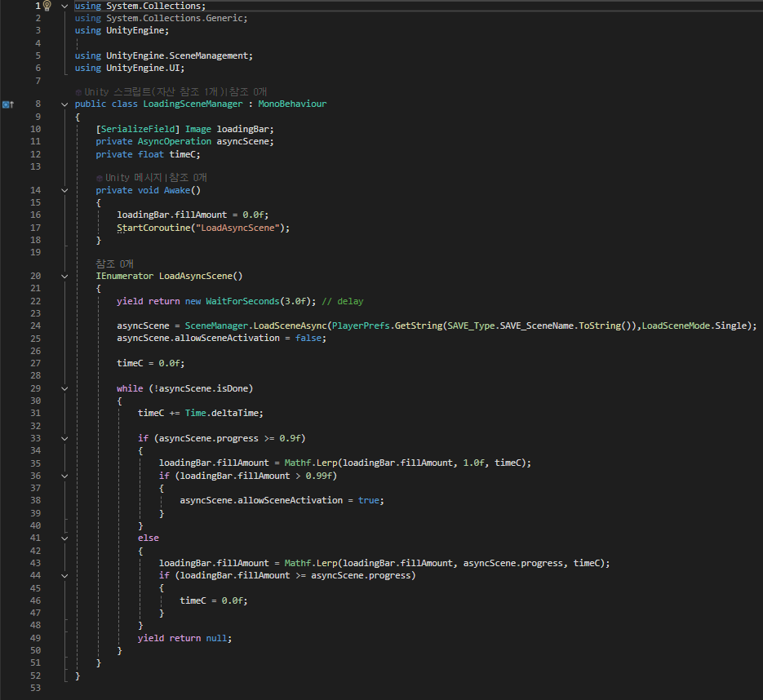Click the SerializeField attribute on line 10
The height and width of the screenshot is (700, 763).
point(138,130)
